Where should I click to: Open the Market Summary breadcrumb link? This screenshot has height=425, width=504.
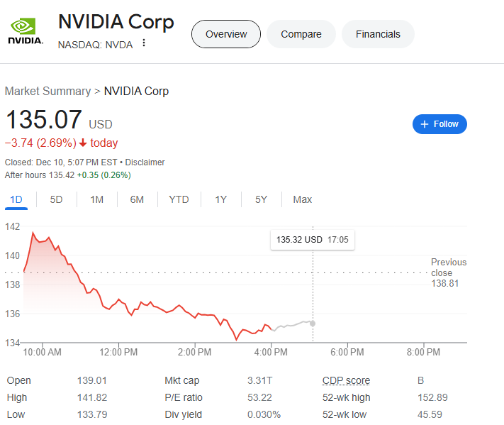click(47, 92)
